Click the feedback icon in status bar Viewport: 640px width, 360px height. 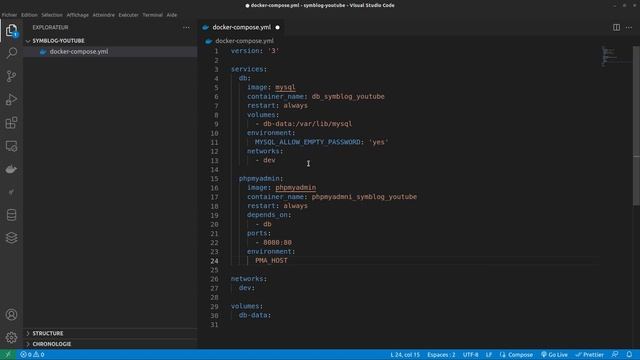click(x=615, y=355)
